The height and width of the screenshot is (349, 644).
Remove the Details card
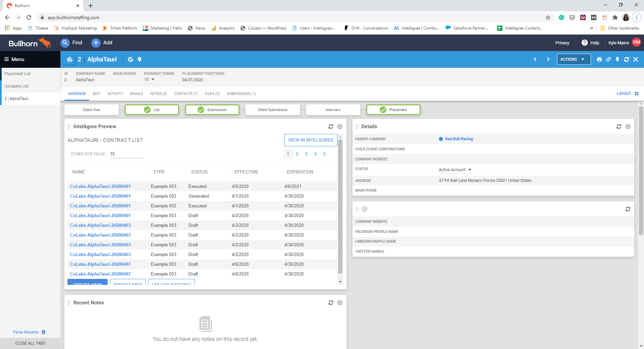[x=628, y=127]
